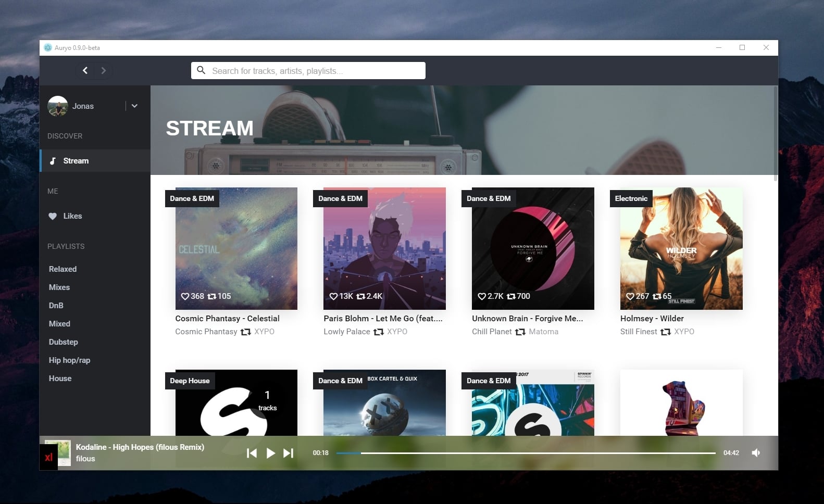
Task: Click the now-playing album art thumbnail
Action: [x=58, y=453]
